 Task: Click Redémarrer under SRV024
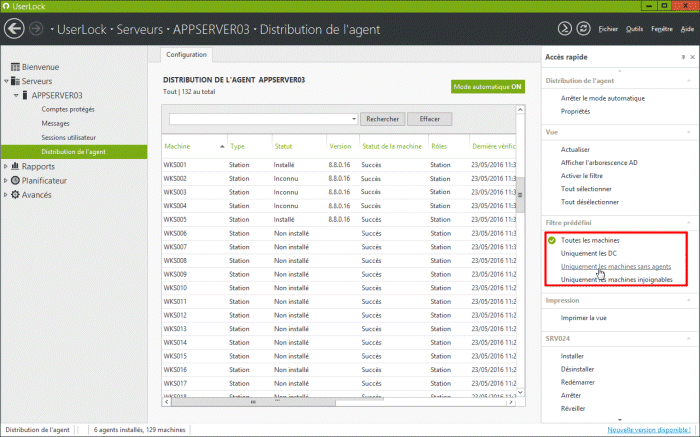pos(578,383)
